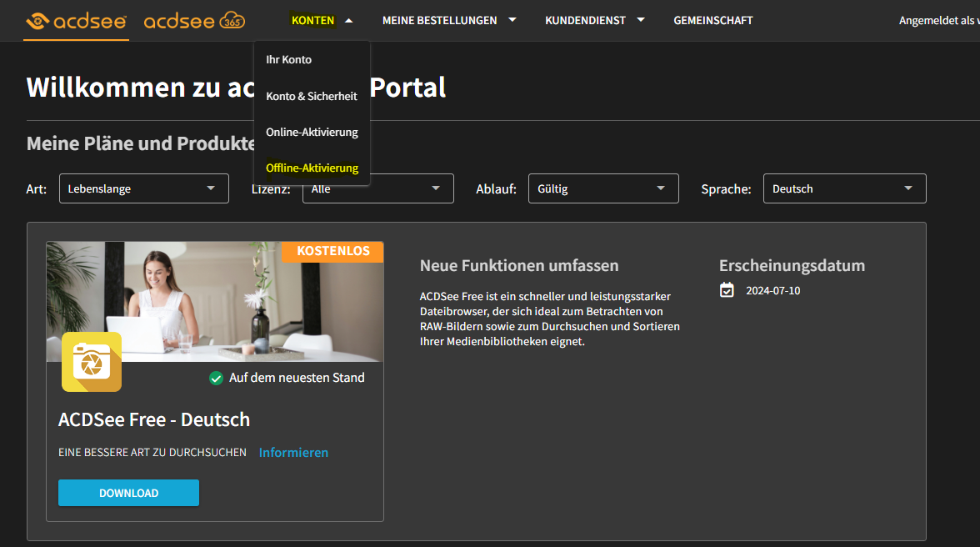This screenshot has width=980, height=547.
Task: Click the ACDSee Free product image
Action: [214, 301]
